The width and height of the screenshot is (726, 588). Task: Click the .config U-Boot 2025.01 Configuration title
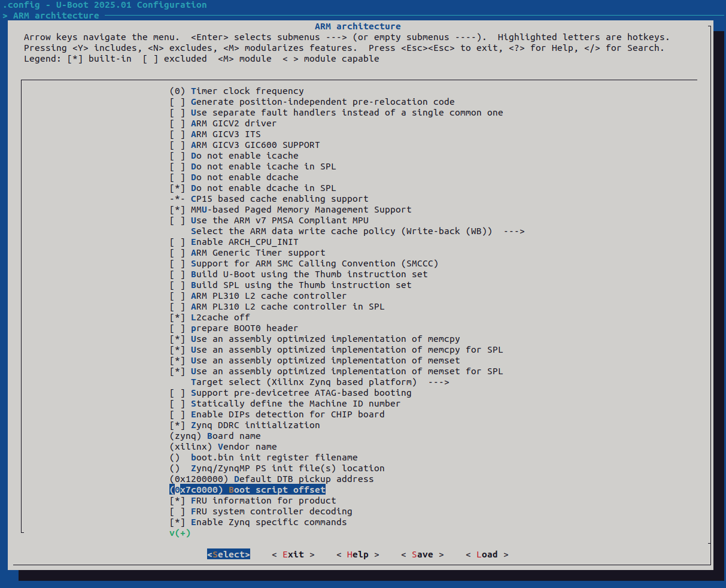[x=105, y=5]
